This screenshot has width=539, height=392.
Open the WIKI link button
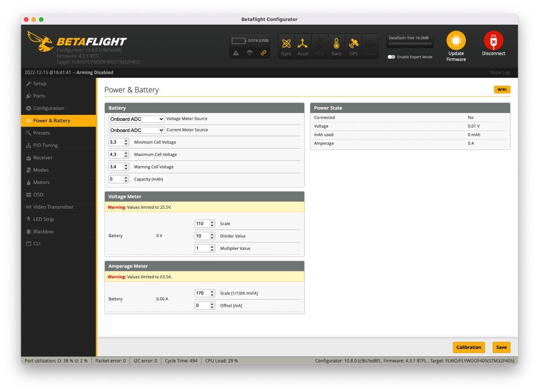tap(502, 90)
